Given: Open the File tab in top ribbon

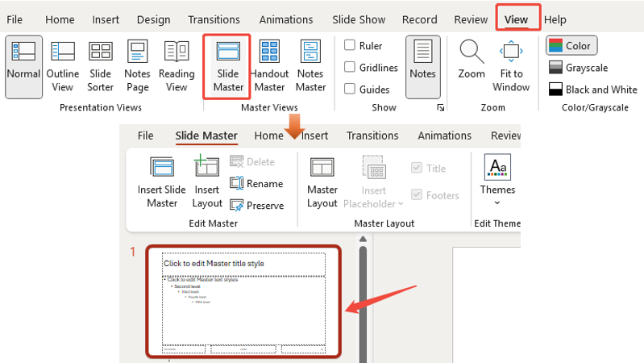Looking at the screenshot, I should tap(15, 19).
